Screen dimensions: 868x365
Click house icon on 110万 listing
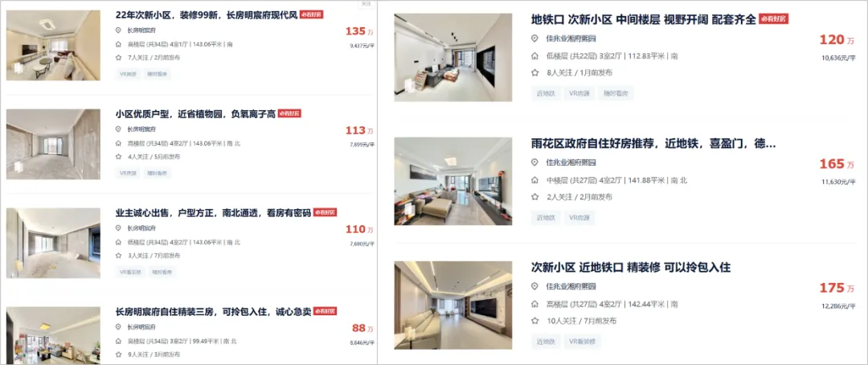click(118, 242)
